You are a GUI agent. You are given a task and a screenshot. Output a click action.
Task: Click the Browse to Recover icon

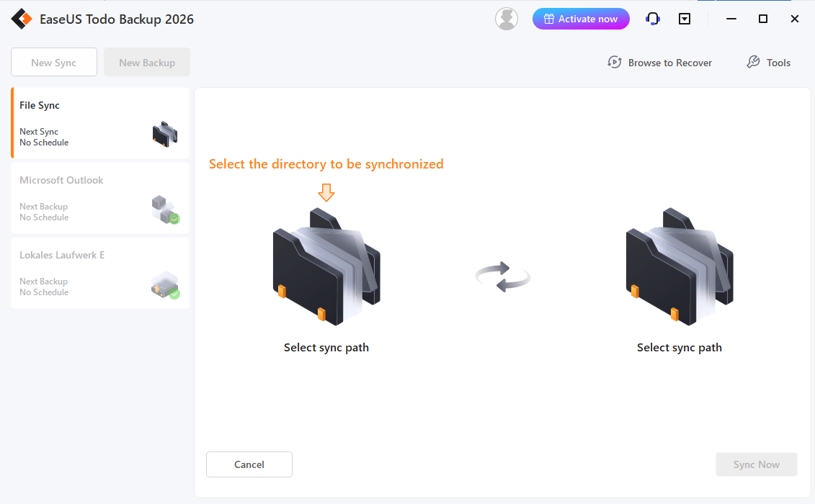coord(615,62)
